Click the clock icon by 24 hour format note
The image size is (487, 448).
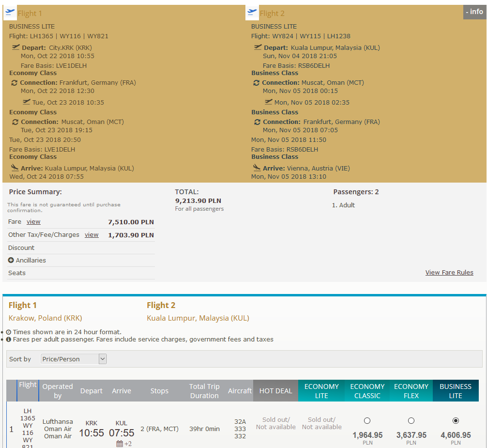(x=9, y=332)
